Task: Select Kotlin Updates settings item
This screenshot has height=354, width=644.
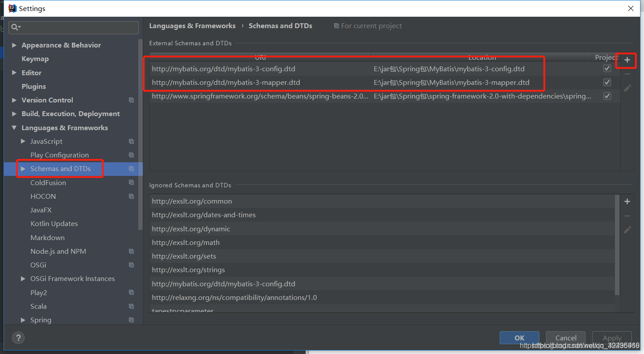Action: click(54, 224)
